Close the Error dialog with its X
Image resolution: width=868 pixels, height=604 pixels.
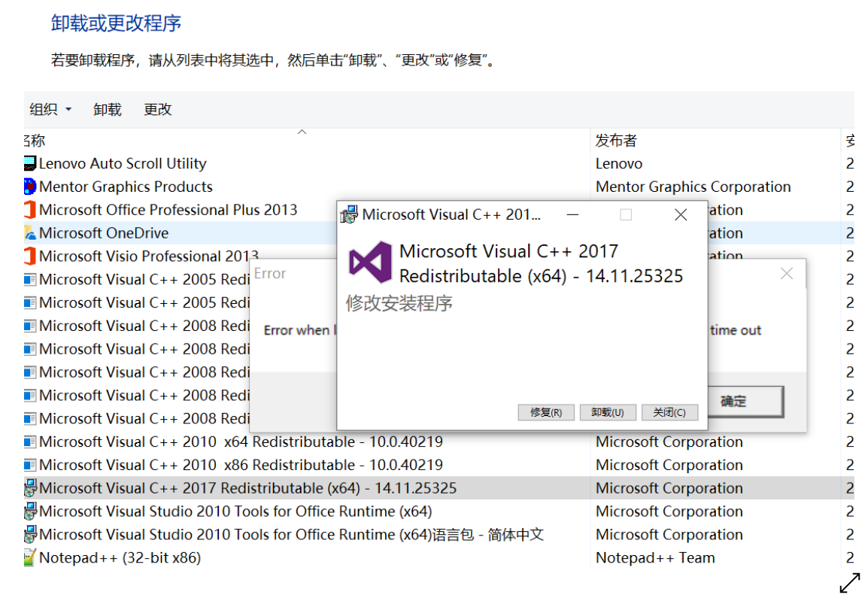pos(787,274)
